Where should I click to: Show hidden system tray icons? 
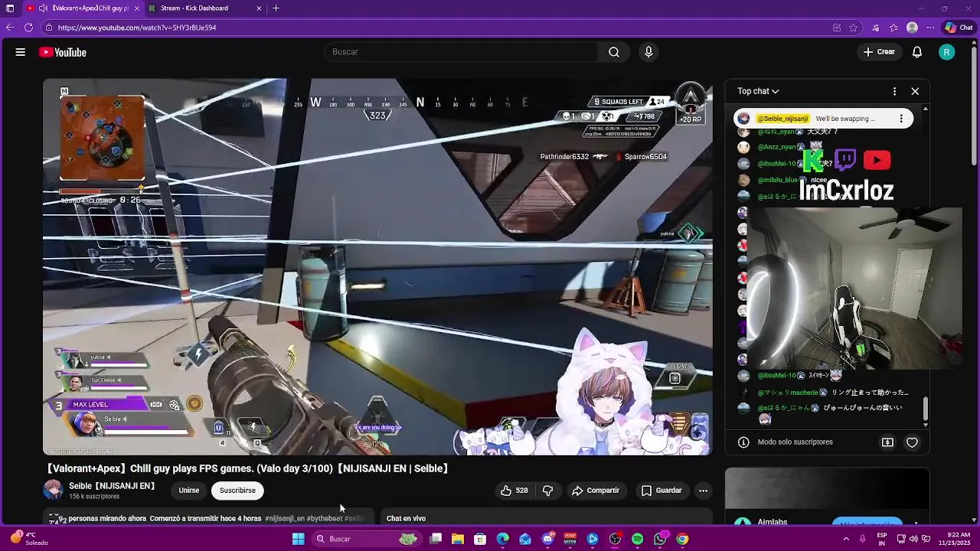(x=846, y=540)
